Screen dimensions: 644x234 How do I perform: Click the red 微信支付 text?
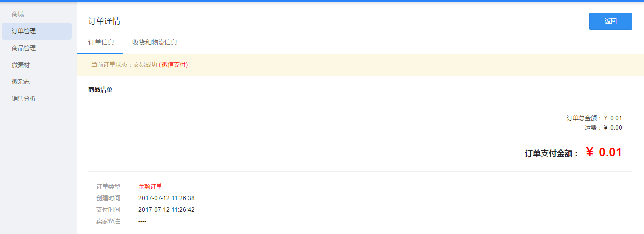(x=174, y=65)
